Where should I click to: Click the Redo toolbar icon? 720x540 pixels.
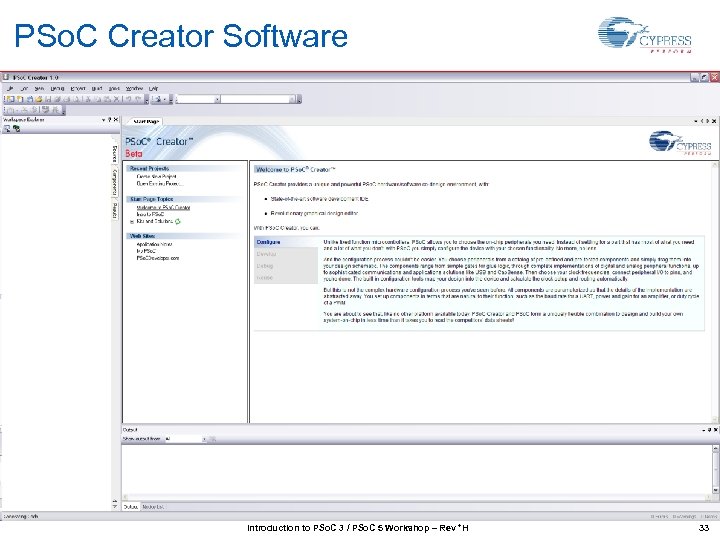click(137, 99)
